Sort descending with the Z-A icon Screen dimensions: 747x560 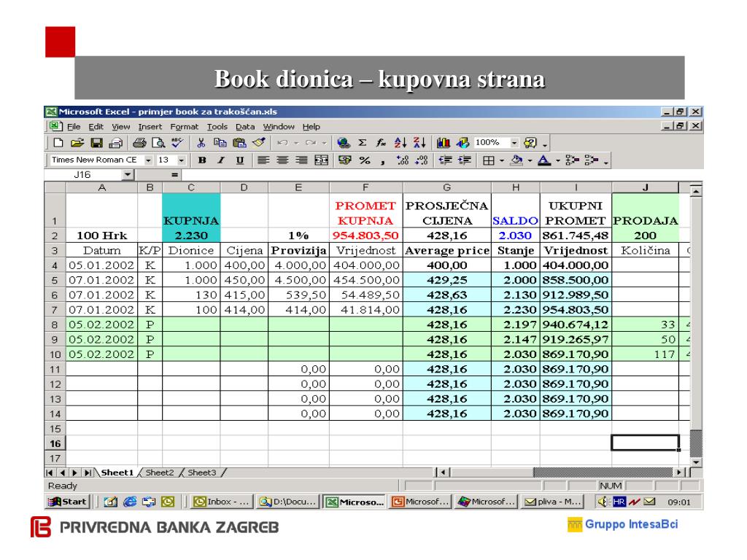(x=419, y=142)
